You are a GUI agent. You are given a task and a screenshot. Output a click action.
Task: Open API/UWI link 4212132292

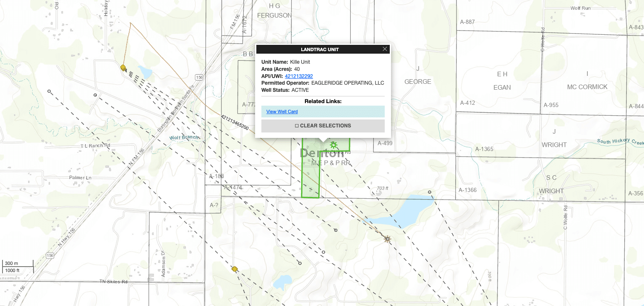point(299,76)
